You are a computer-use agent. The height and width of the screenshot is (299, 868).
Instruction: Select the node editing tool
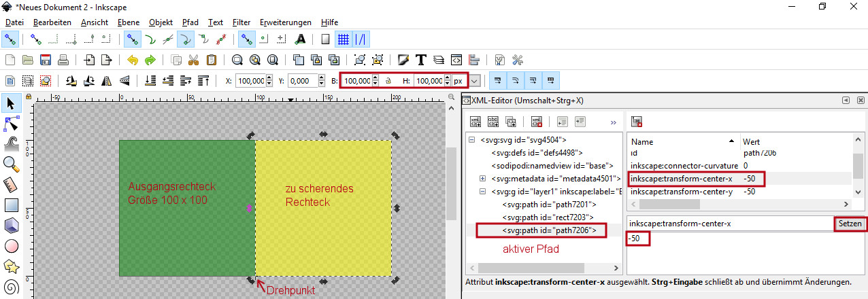[11, 124]
